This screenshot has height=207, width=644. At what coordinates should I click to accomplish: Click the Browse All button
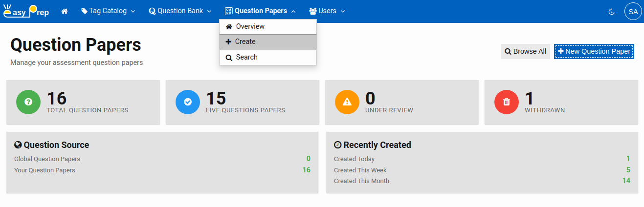pos(525,51)
